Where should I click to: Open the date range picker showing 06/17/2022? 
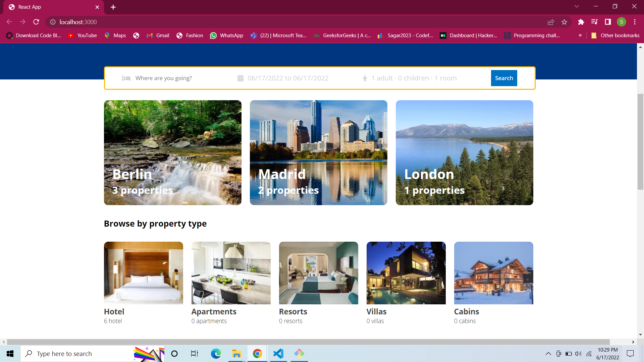pyautogui.click(x=288, y=78)
